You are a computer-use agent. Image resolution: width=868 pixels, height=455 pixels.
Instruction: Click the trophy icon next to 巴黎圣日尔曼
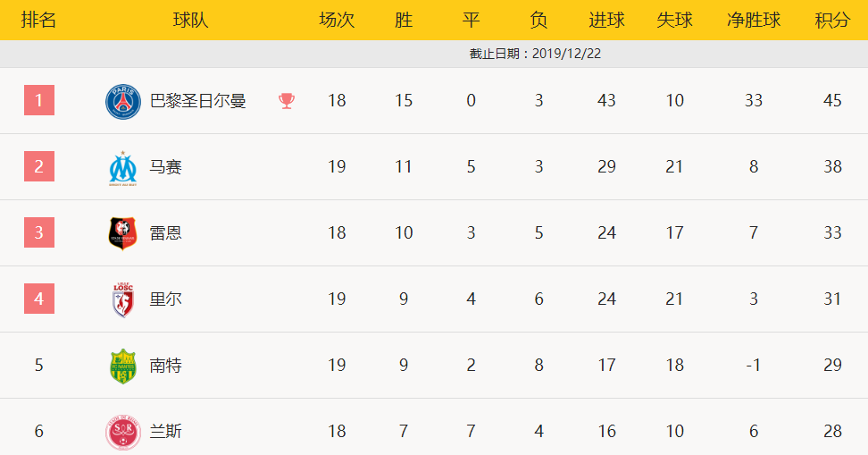click(286, 101)
